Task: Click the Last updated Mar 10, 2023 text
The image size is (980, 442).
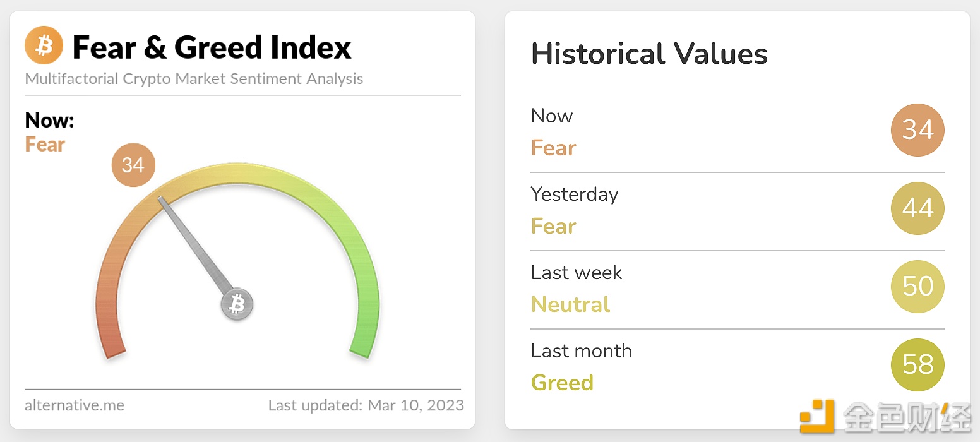Action: pos(366,405)
